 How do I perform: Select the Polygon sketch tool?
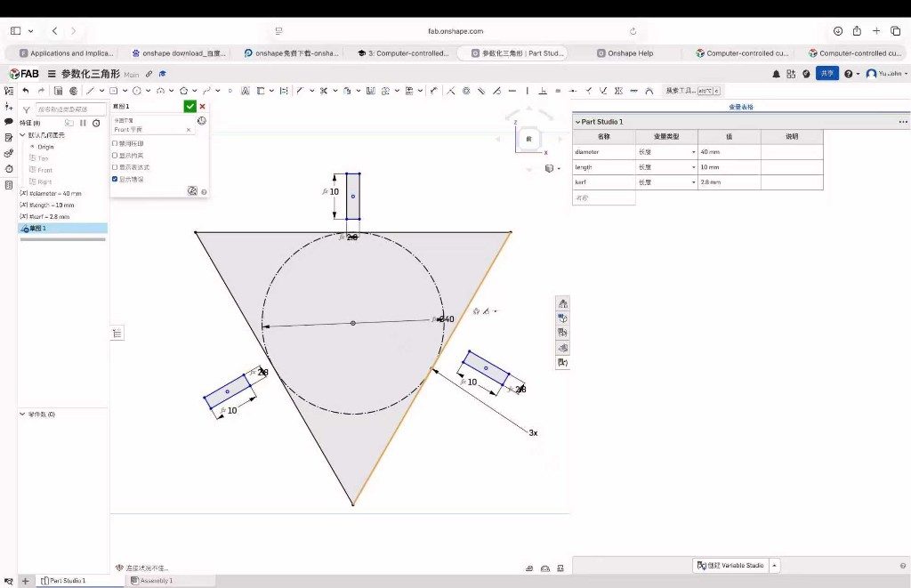click(x=183, y=91)
